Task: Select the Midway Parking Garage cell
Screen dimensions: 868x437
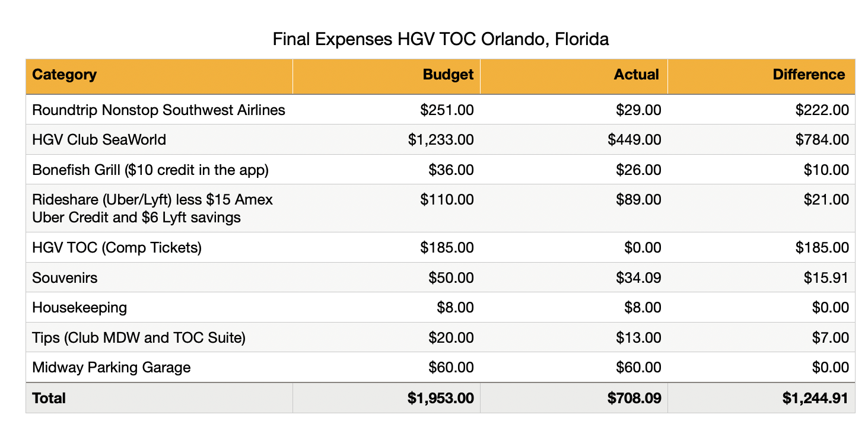Action: [112, 368]
